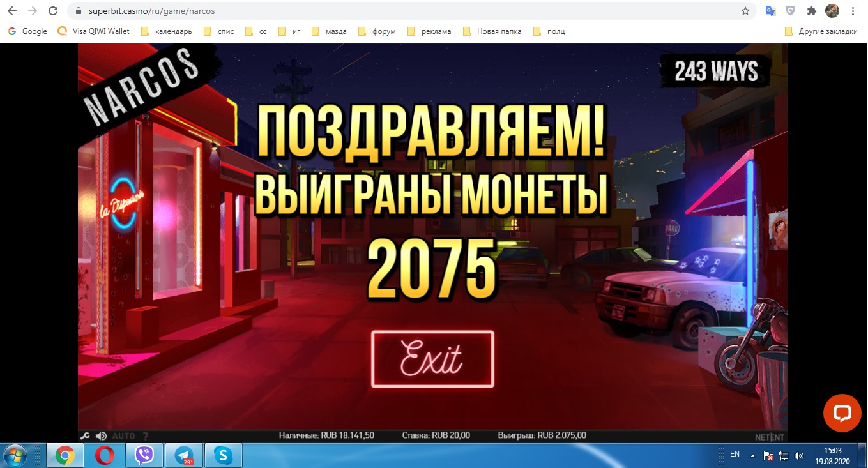Open the реклама bookmarks folder
The image size is (868, 468).
429,31
